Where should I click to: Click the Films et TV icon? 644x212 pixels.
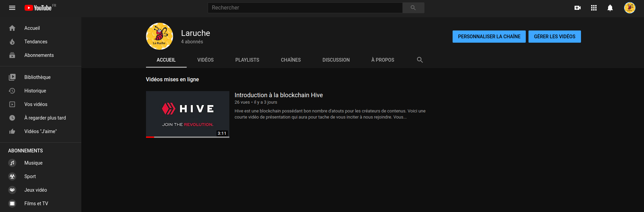tap(12, 204)
